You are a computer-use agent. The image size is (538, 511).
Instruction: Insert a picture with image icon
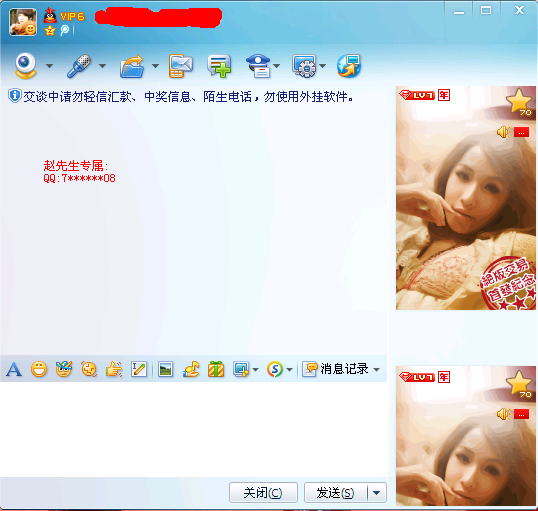[x=165, y=369]
